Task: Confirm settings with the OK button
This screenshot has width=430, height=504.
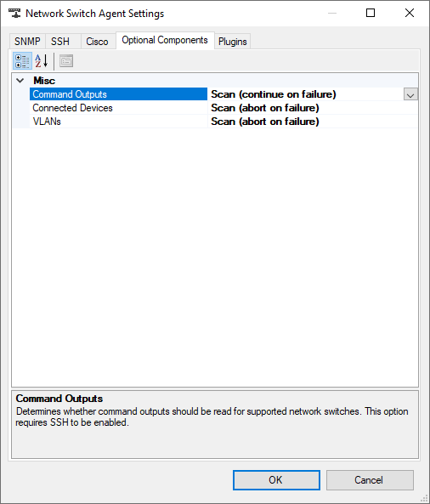Action: pyautogui.click(x=276, y=480)
